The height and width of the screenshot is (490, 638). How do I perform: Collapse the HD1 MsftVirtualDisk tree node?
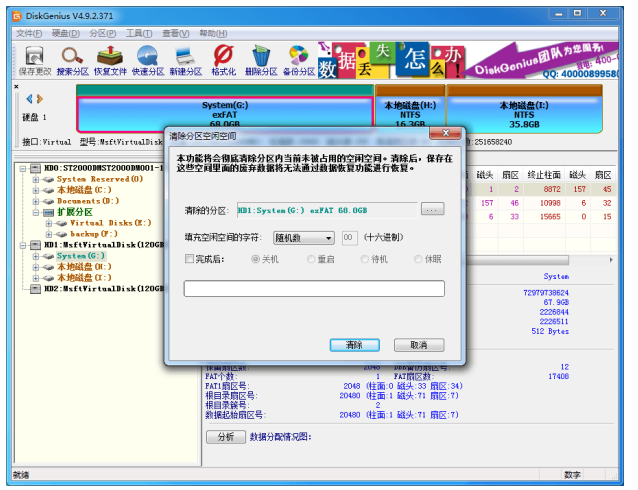23,245
